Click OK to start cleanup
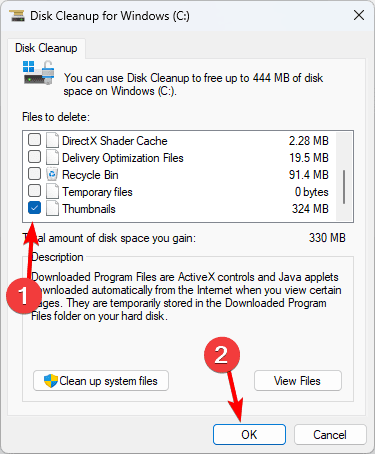 tap(249, 434)
